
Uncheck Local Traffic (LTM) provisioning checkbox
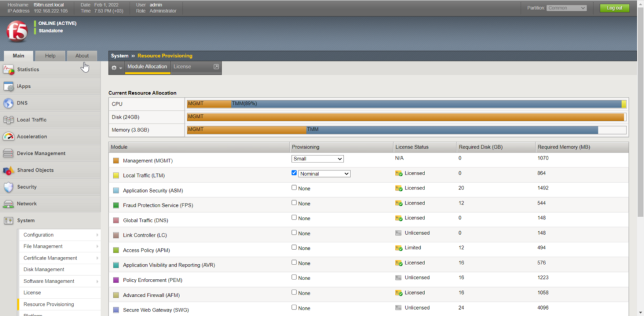coord(294,173)
